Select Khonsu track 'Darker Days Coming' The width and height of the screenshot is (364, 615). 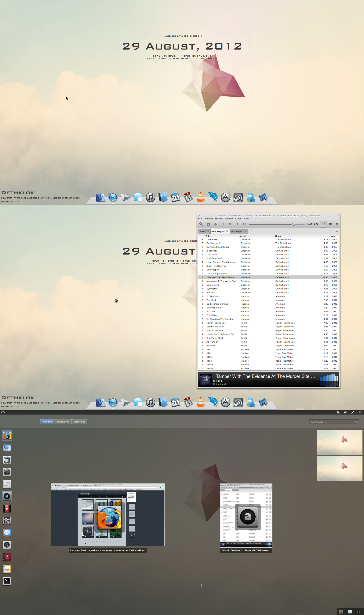click(268, 304)
